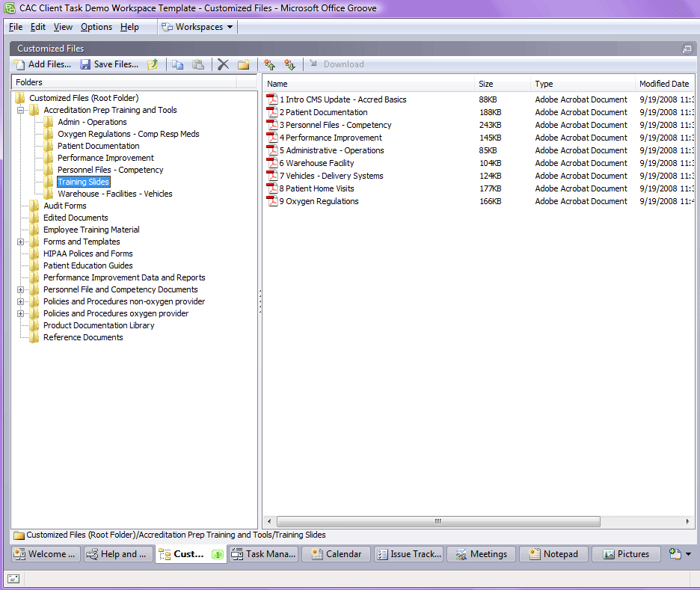Open the View menu
The image size is (700, 590).
(x=63, y=27)
